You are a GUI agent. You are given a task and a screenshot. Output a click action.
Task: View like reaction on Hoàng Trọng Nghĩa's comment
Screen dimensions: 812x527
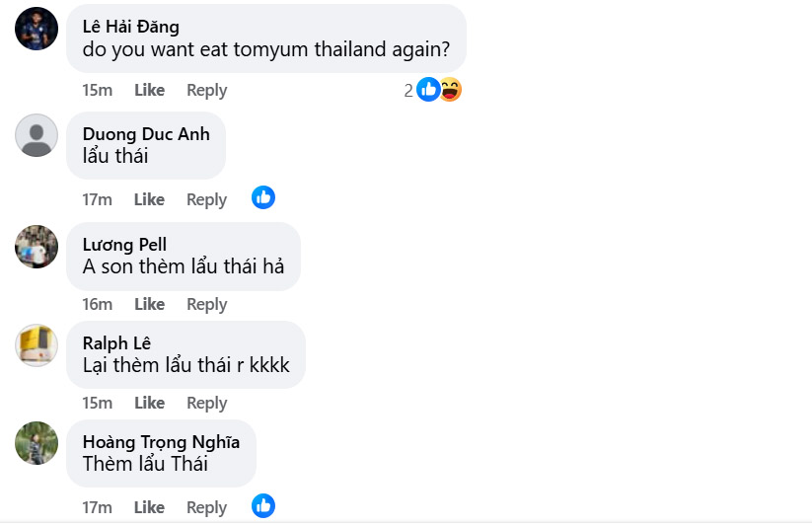[263, 506]
